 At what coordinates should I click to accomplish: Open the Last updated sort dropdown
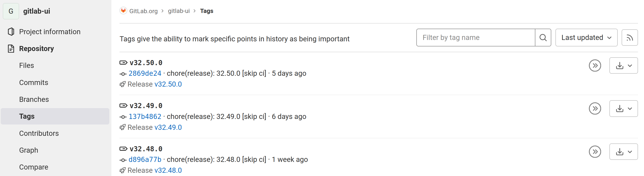[x=586, y=38]
